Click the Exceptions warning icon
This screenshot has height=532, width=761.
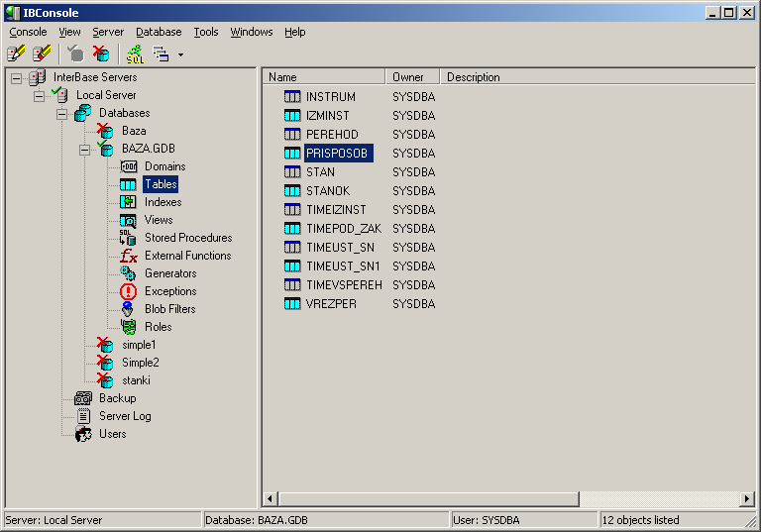[128, 291]
